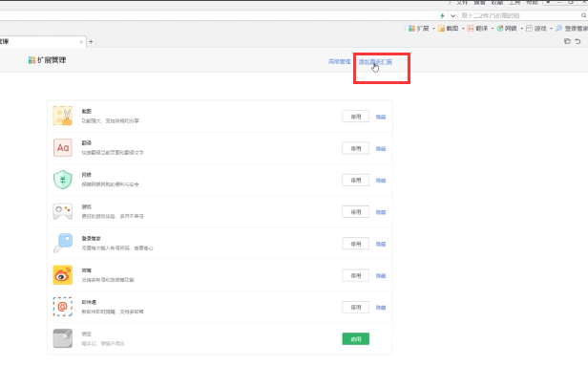Disable the 微博 extension with its 停用 button
This screenshot has height=388, width=588.
point(355,275)
